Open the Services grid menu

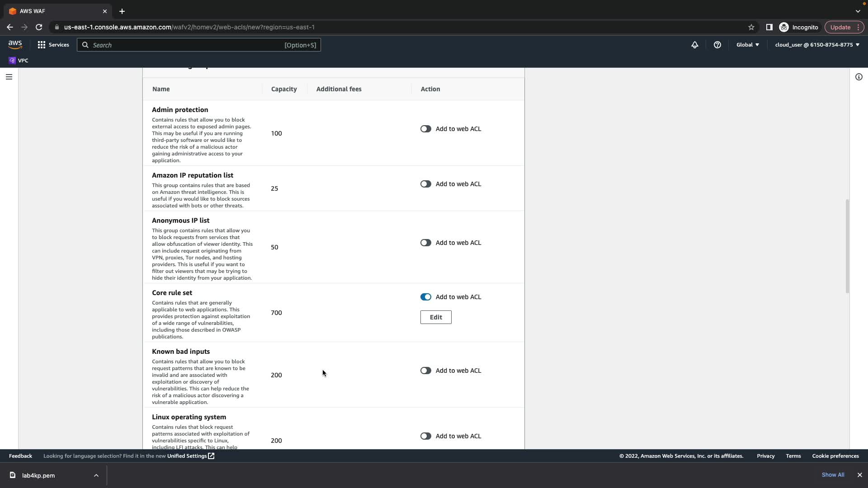pos(53,45)
